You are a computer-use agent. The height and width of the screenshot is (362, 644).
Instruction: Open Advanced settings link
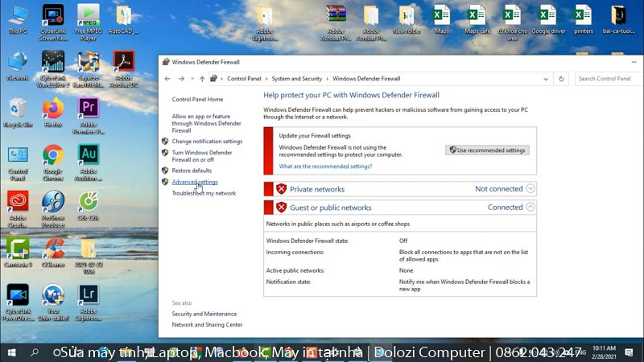[x=195, y=182]
